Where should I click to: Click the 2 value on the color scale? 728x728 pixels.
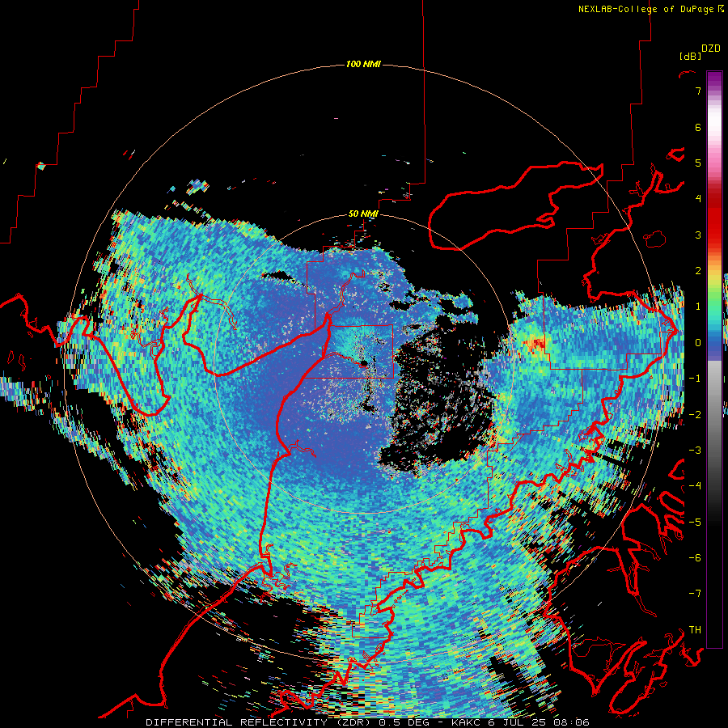click(698, 271)
